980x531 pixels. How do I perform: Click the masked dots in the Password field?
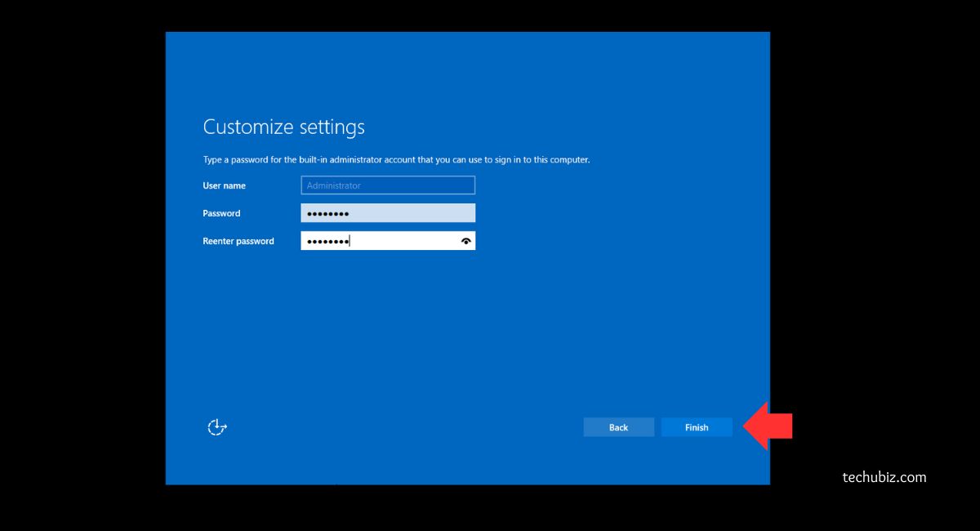tap(327, 214)
